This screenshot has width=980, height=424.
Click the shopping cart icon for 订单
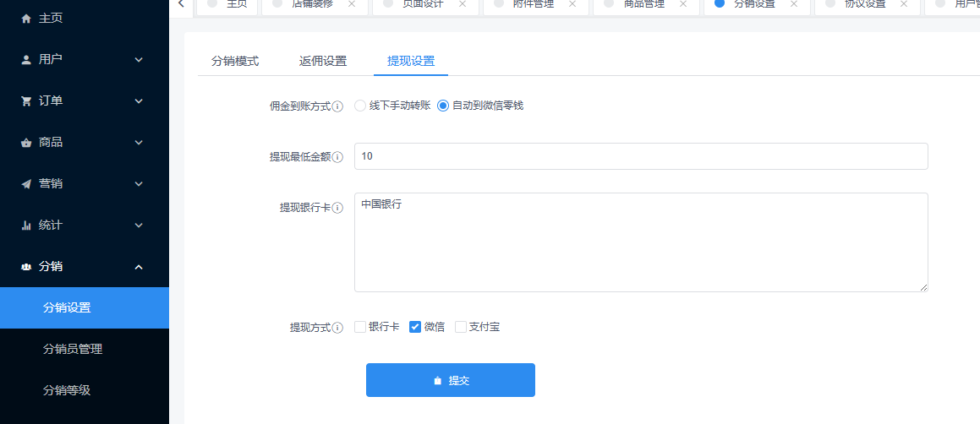[x=26, y=101]
